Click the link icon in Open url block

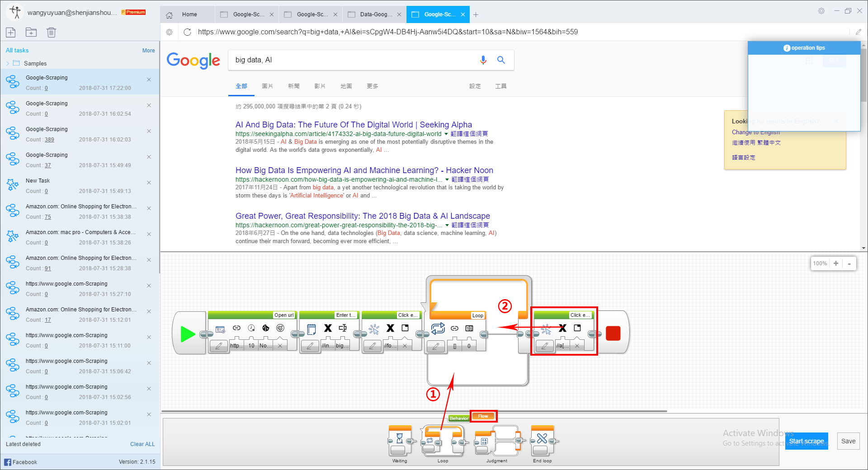[236, 328]
